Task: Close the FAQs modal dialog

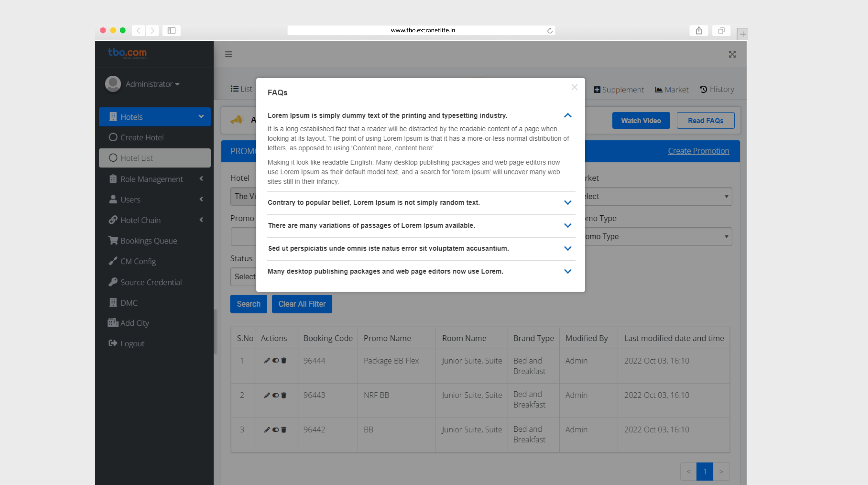Action: tap(574, 87)
